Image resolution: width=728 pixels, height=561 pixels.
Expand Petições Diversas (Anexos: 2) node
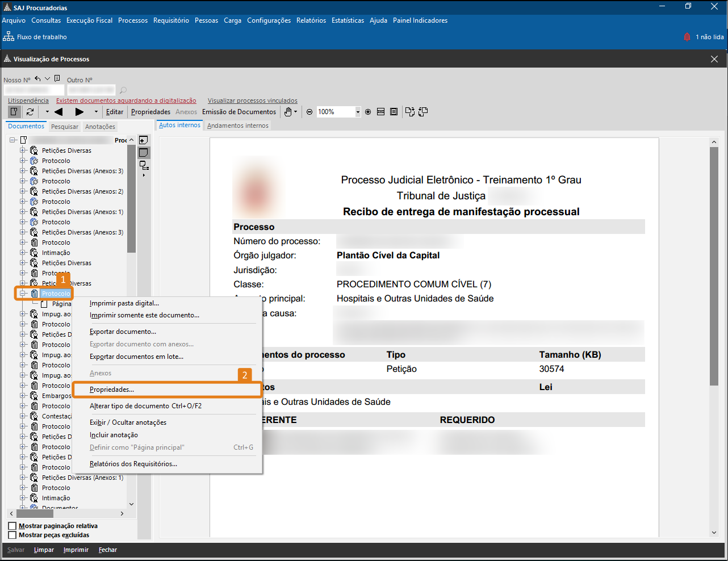click(x=23, y=191)
